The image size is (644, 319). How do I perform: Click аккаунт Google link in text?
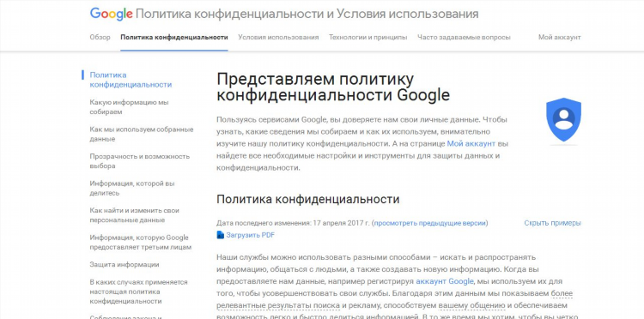[x=445, y=281]
